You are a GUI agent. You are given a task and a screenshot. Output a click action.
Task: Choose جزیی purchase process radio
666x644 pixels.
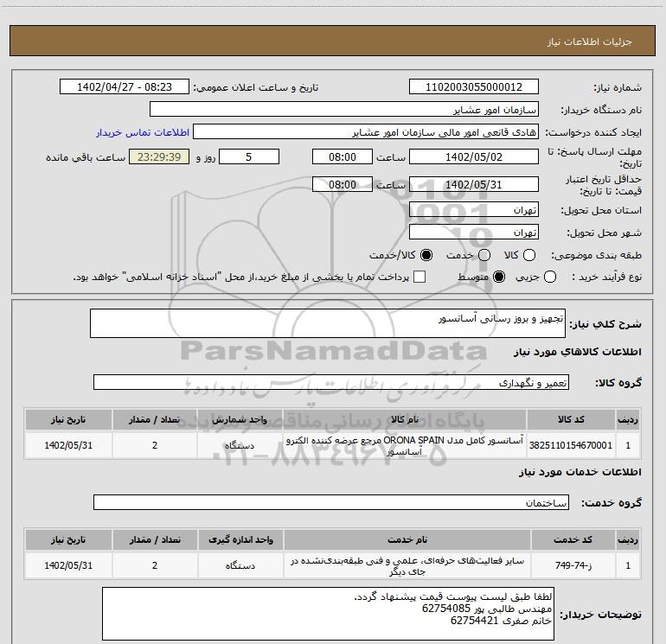[x=550, y=277]
